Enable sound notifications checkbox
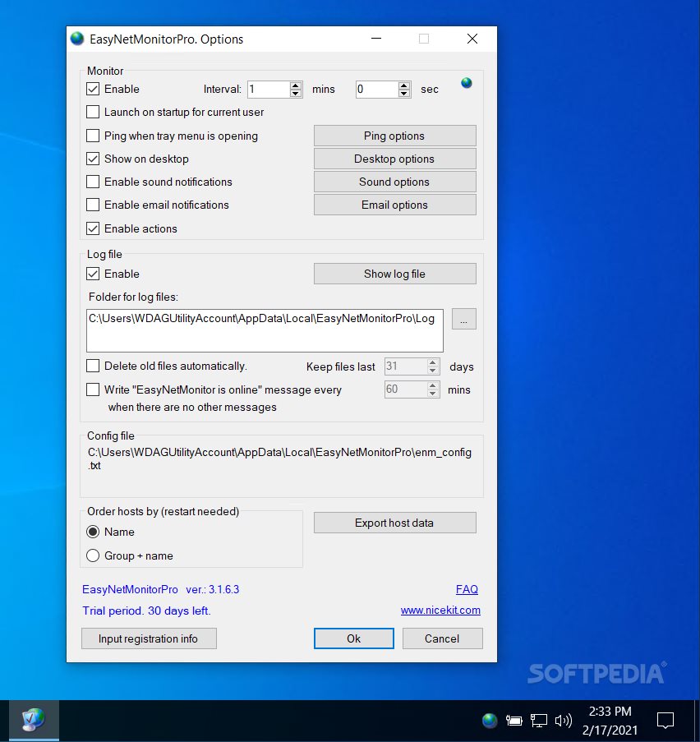Screen dimensions: 700x742 point(93,182)
